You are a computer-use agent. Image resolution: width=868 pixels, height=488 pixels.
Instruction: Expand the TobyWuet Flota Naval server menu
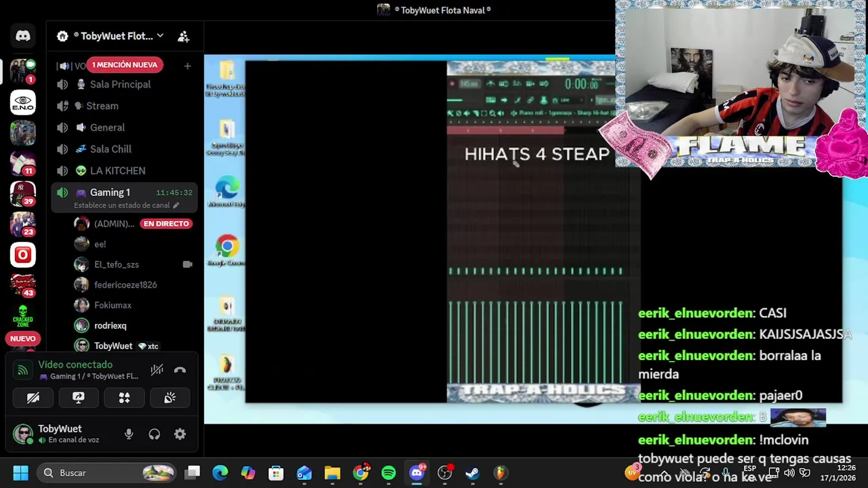119,36
